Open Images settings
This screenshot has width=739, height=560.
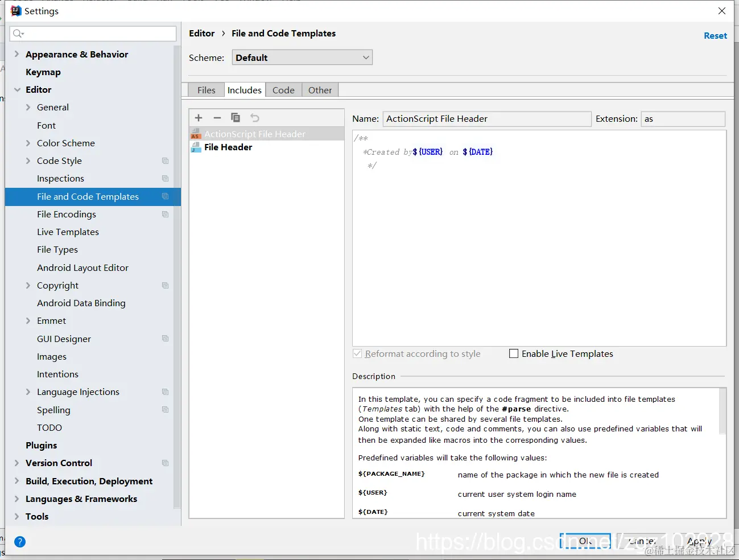[52, 357]
